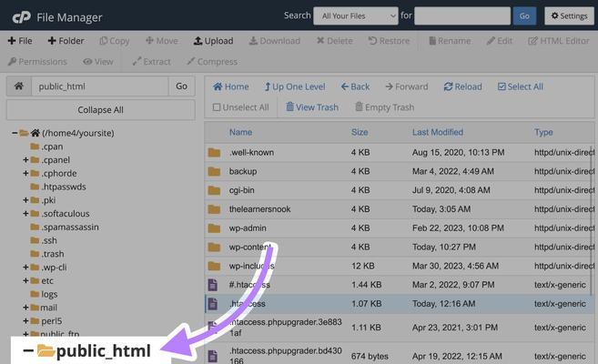Click the backup folder icon
Screen dimensions: 598x364
pyautogui.click(x=214, y=171)
